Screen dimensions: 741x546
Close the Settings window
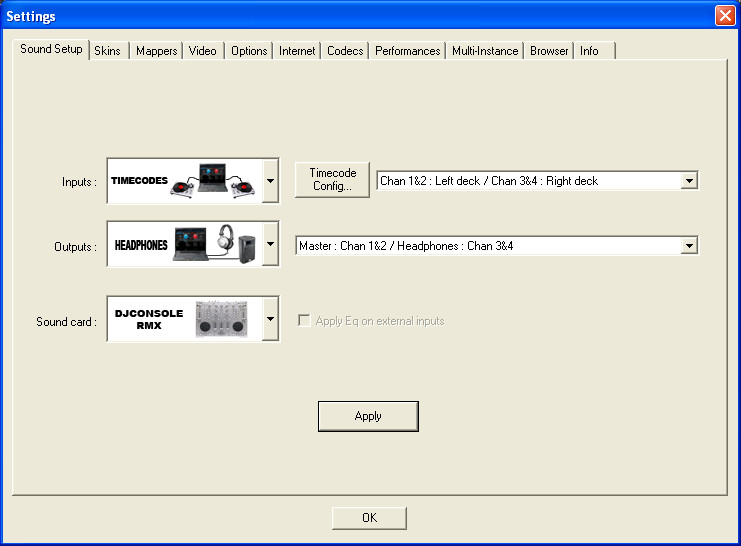point(725,16)
